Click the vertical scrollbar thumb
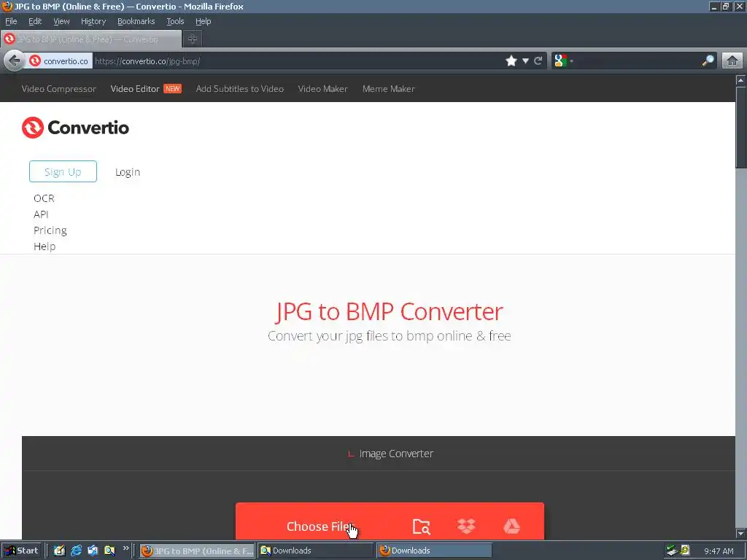 (741, 127)
